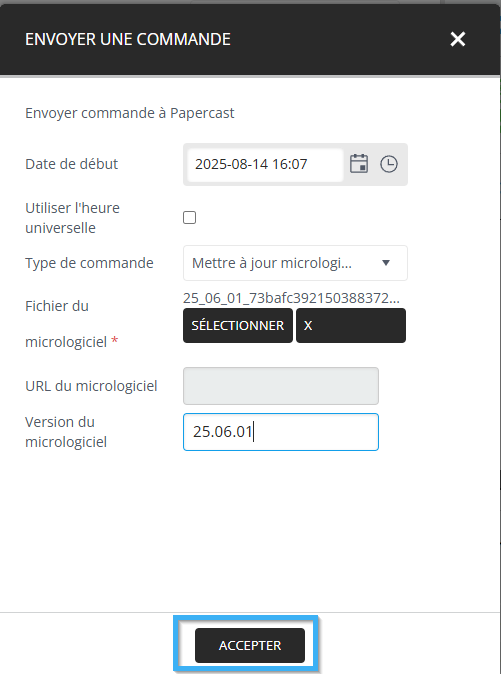
Task: Close the Envoyer une commande dialog
Action: coord(458,39)
